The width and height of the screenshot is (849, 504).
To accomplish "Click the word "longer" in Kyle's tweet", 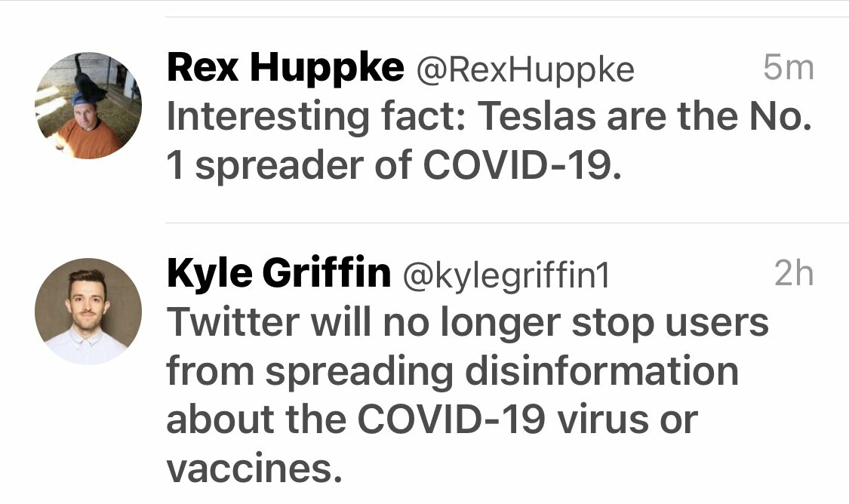I will coord(500,324).
